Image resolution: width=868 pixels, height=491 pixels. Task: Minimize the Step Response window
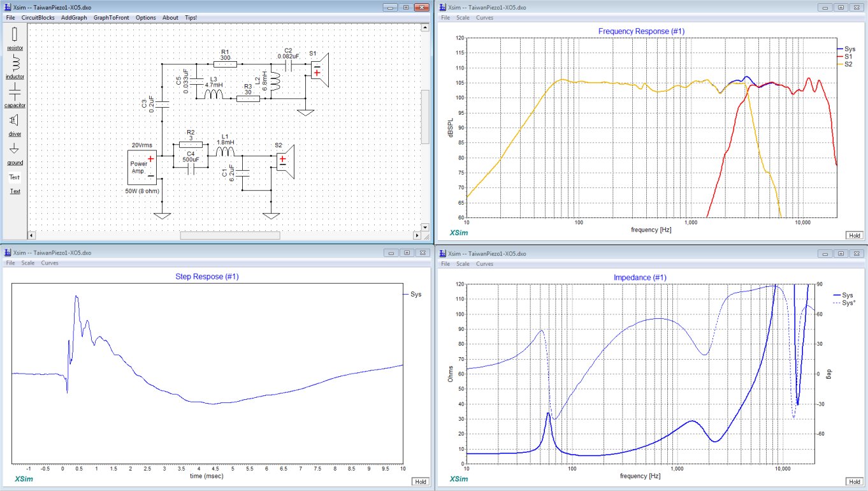tap(392, 253)
